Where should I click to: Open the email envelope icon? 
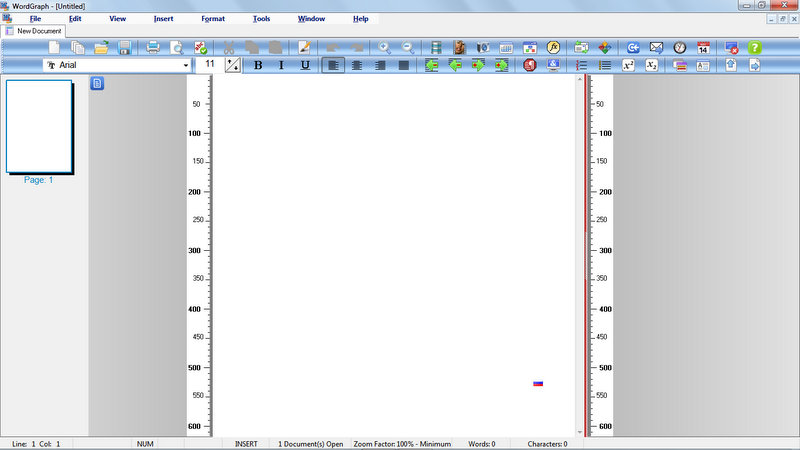click(656, 47)
